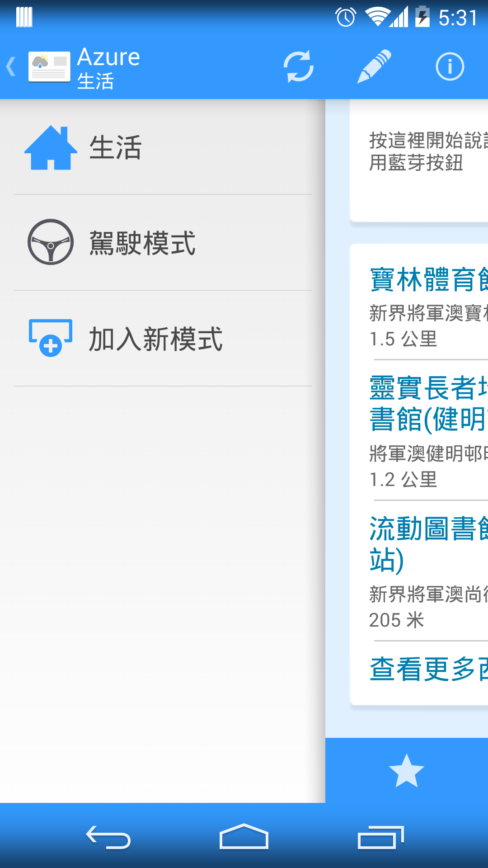488x868 pixels.
Task: Open the pencil edit icon
Action: 374,67
